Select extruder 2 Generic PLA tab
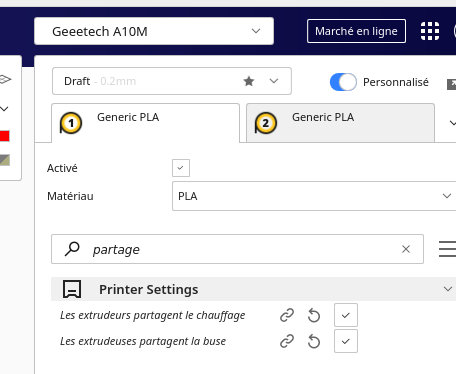 pos(340,123)
